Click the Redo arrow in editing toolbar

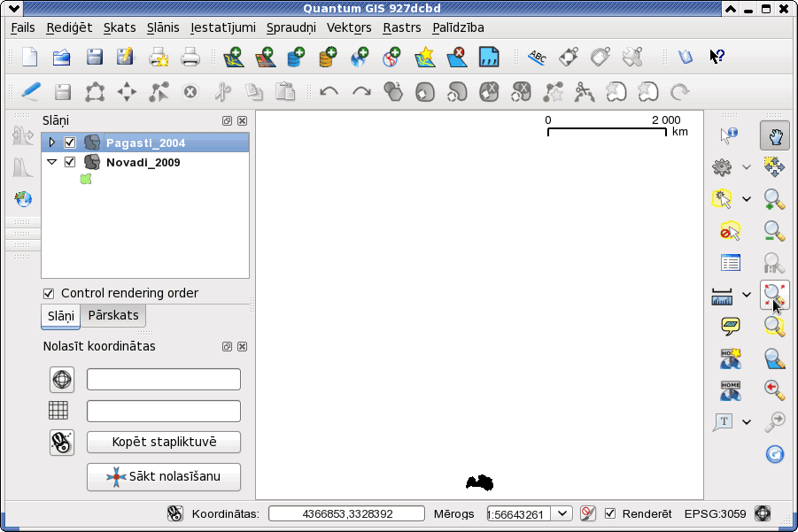(x=361, y=91)
